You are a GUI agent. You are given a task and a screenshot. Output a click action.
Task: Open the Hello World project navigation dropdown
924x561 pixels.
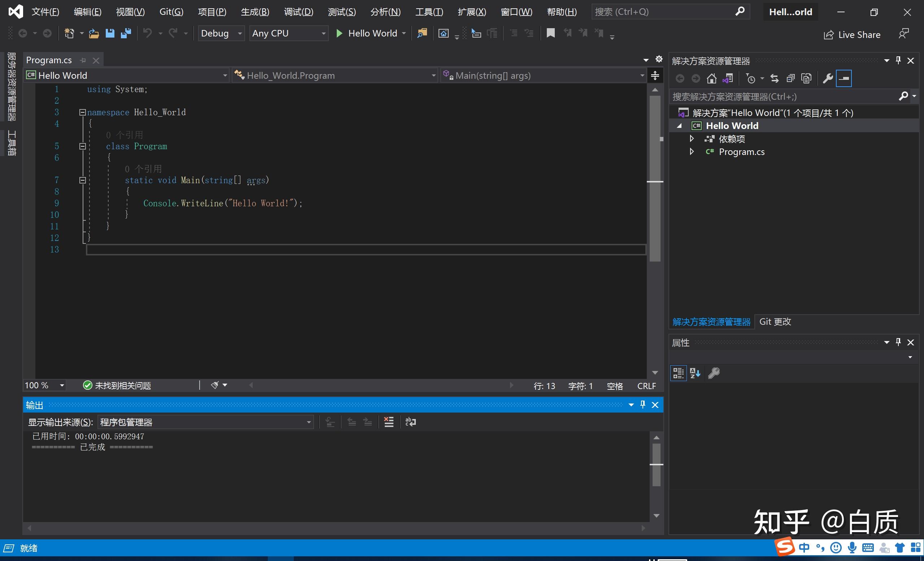(x=127, y=75)
